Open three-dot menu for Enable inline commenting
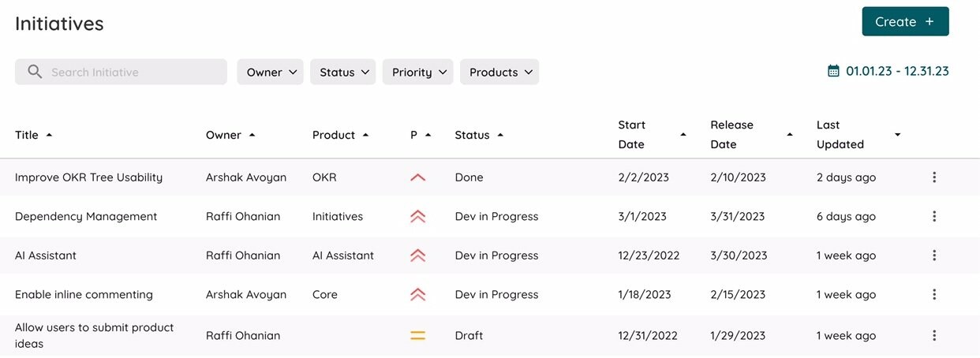The width and height of the screenshot is (980, 358). 934,294
